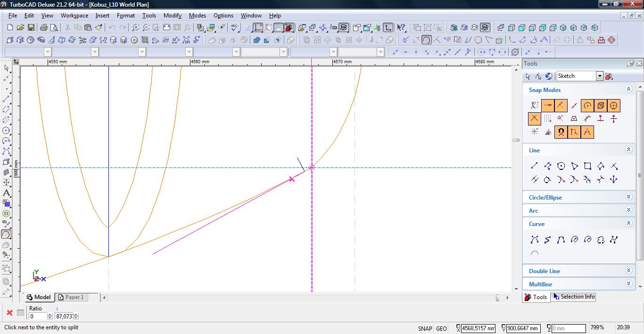The image size is (644, 334).
Task: Choose the Spline by control points tool
Action: [535, 240]
